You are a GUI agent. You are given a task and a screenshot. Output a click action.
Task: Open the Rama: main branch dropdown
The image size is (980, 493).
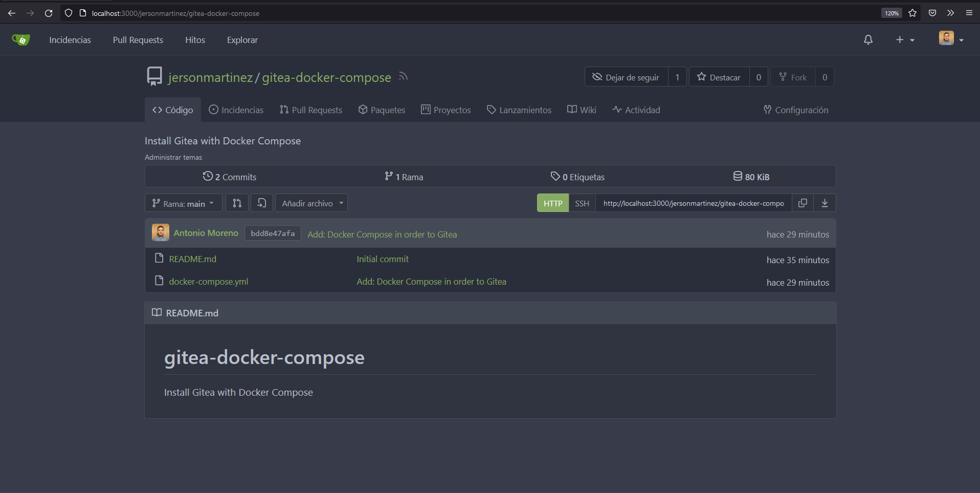click(x=183, y=203)
